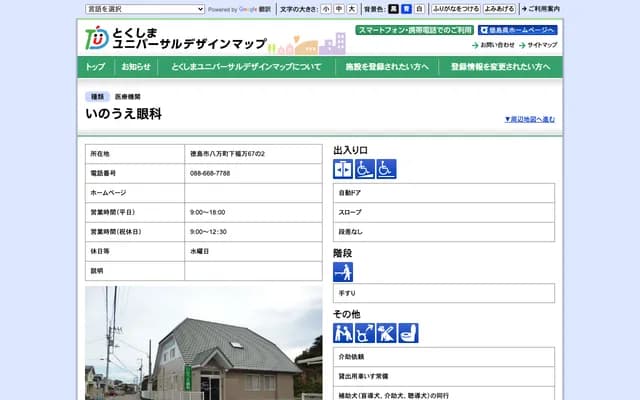This screenshot has height=400, width=640.
Task: Set text size to 大 (large)
Action: click(352, 9)
